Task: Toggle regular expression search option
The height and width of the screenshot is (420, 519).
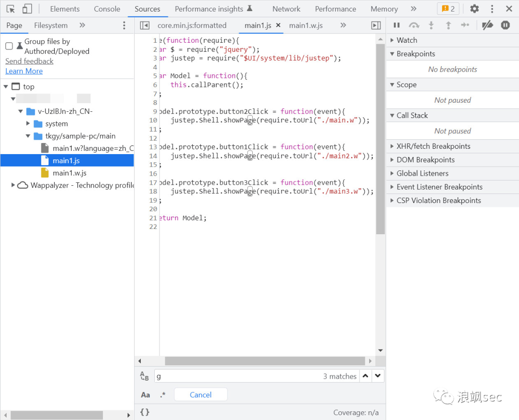Action: click(x=162, y=395)
